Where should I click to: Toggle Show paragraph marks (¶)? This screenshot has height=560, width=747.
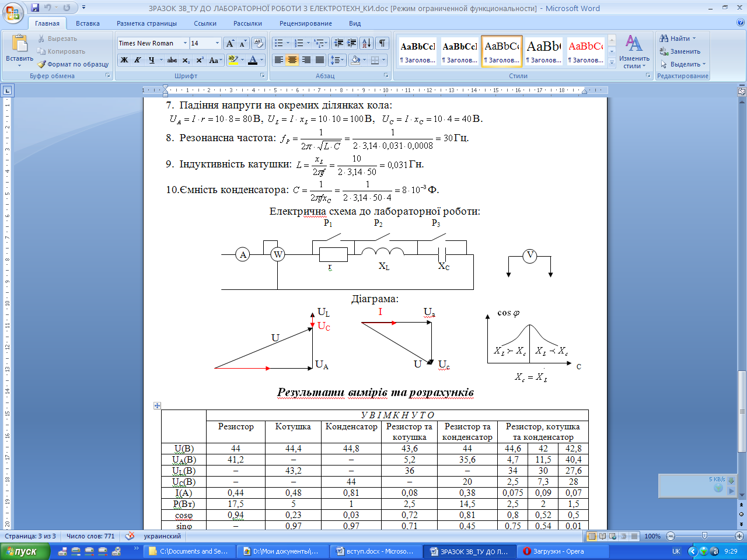382,43
